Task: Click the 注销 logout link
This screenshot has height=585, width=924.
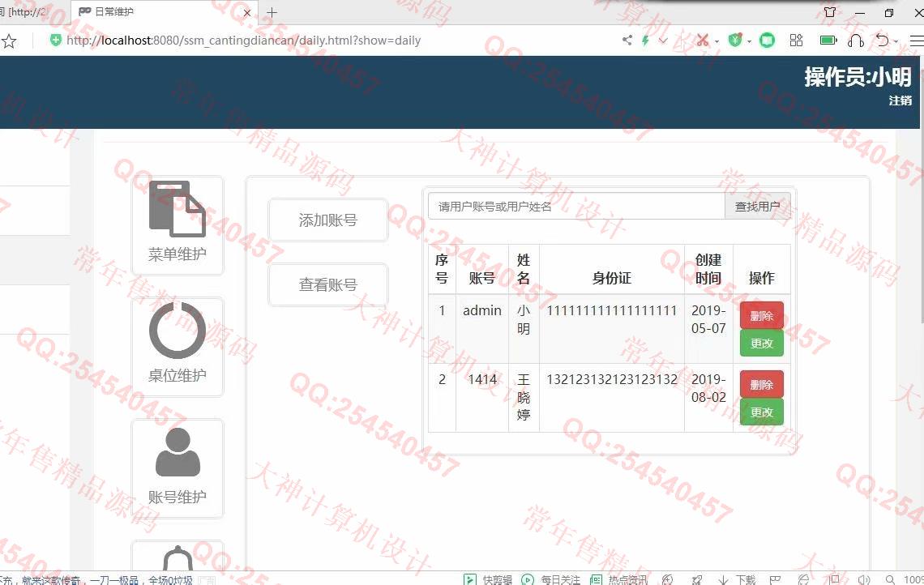Action: tap(900, 100)
